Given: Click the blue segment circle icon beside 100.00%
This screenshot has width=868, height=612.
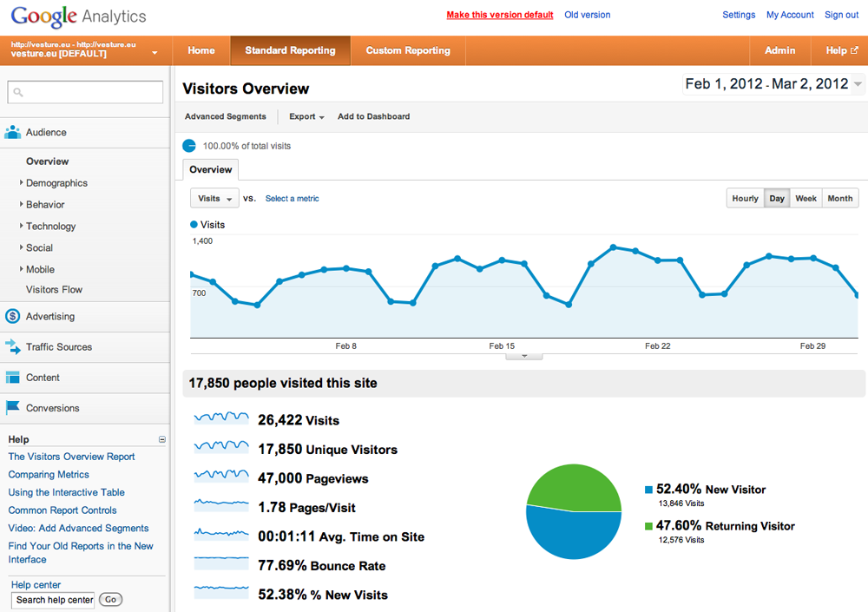Looking at the screenshot, I should [189, 146].
